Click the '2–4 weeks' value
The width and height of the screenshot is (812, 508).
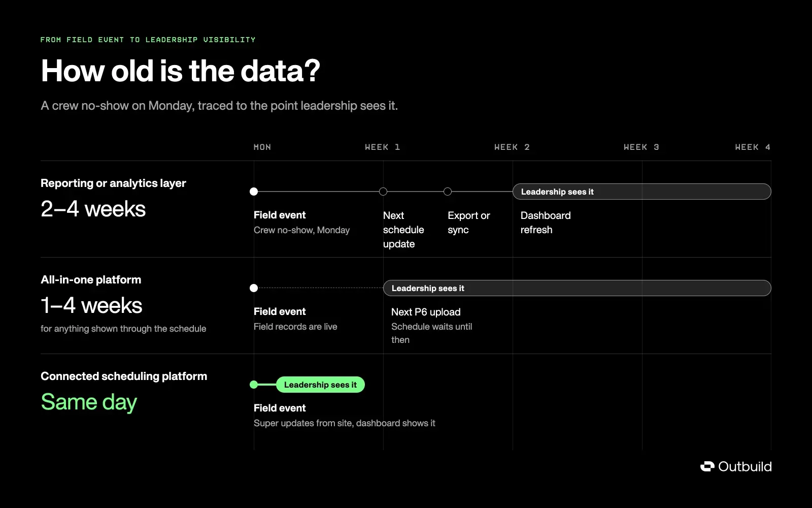point(93,209)
